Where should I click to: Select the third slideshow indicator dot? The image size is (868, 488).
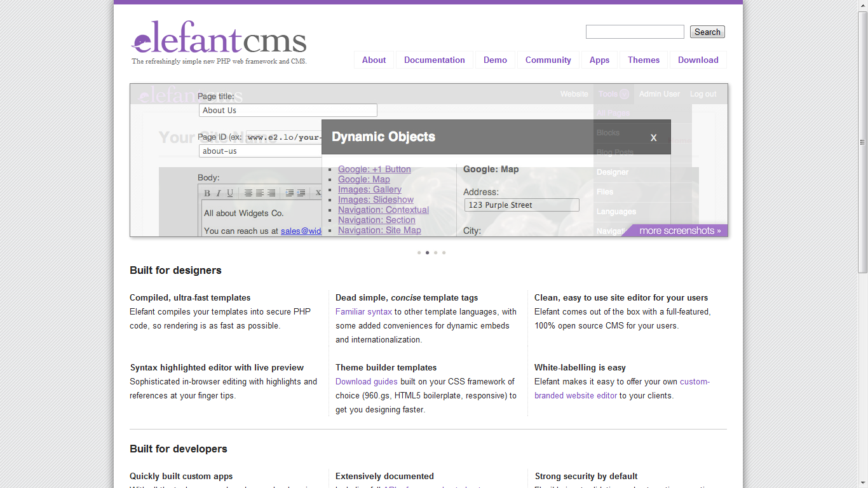435,253
